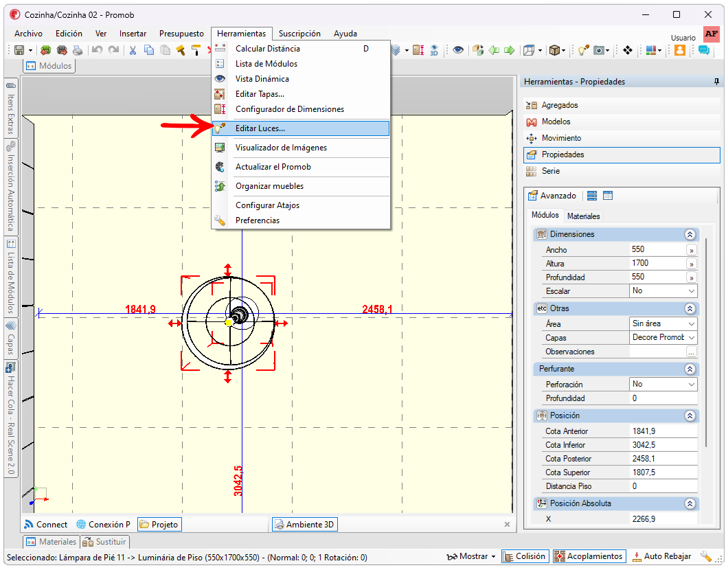Image resolution: width=728 pixels, height=570 pixels.
Task: Choose Visualizador de Imágenes menu entry
Action: pos(301,148)
